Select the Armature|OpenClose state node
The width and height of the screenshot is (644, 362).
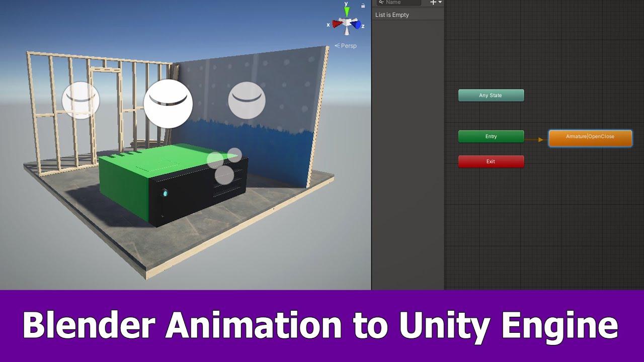pyautogui.click(x=590, y=138)
